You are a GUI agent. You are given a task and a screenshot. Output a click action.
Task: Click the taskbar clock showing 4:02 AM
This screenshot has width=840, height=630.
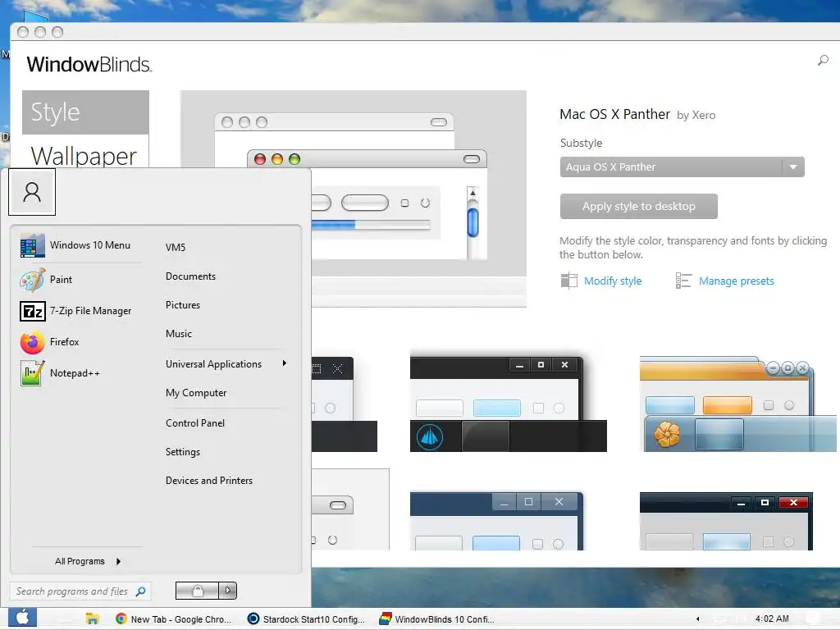point(772,619)
